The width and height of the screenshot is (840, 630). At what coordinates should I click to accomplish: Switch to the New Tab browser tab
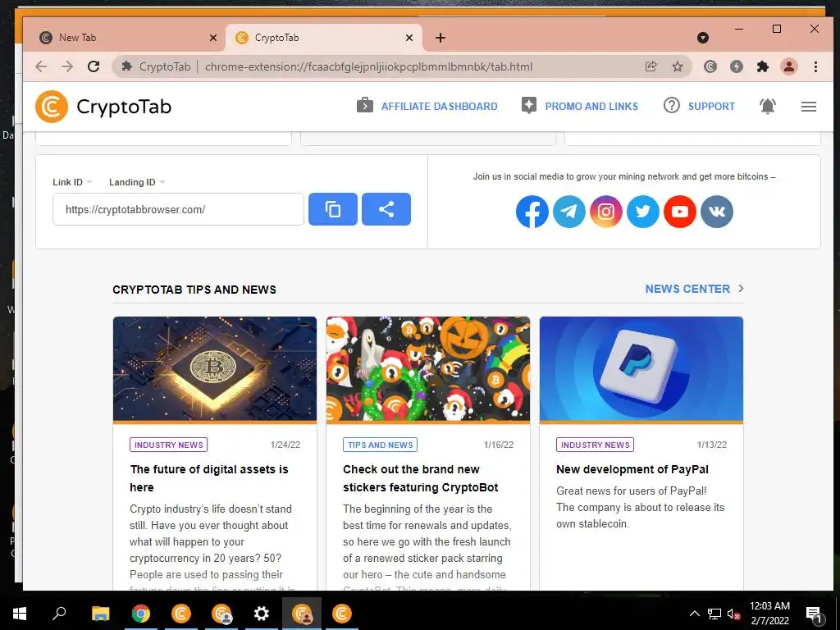point(125,38)
